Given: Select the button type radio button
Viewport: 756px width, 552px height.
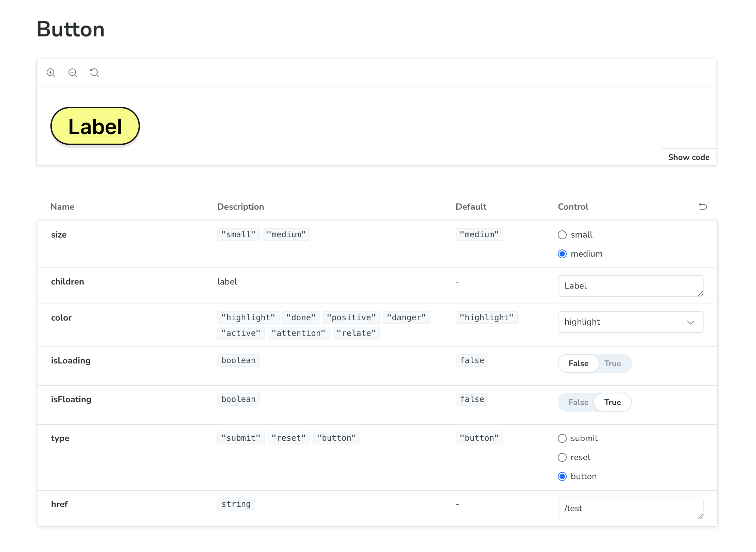Looking at the screenshot, I should pos(562,476).
